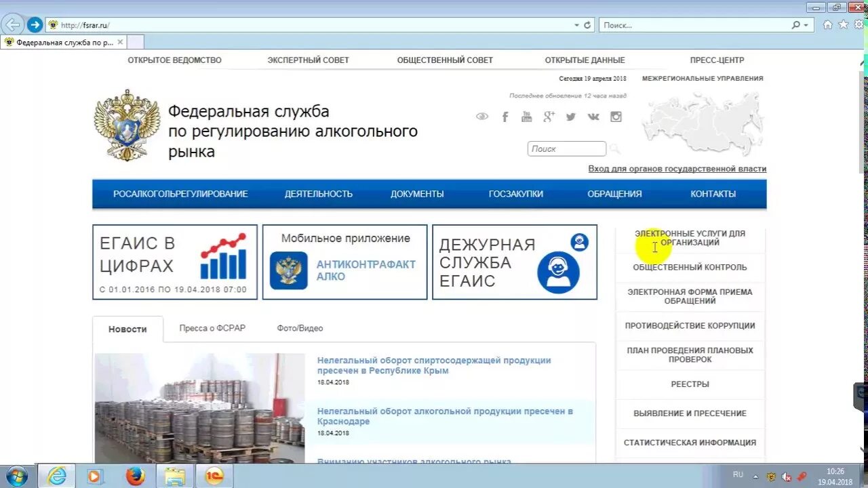Open 'Электронные услуги для организаций' sidebar link
Screen dimensions: 868x488
[x=690, y=238]
